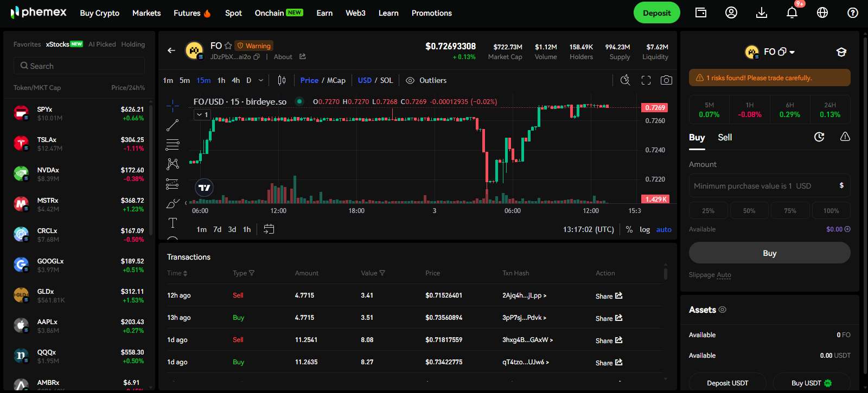
Task: Open the Onchain menu
Action: pyautogui.click(x=279, y=13)
